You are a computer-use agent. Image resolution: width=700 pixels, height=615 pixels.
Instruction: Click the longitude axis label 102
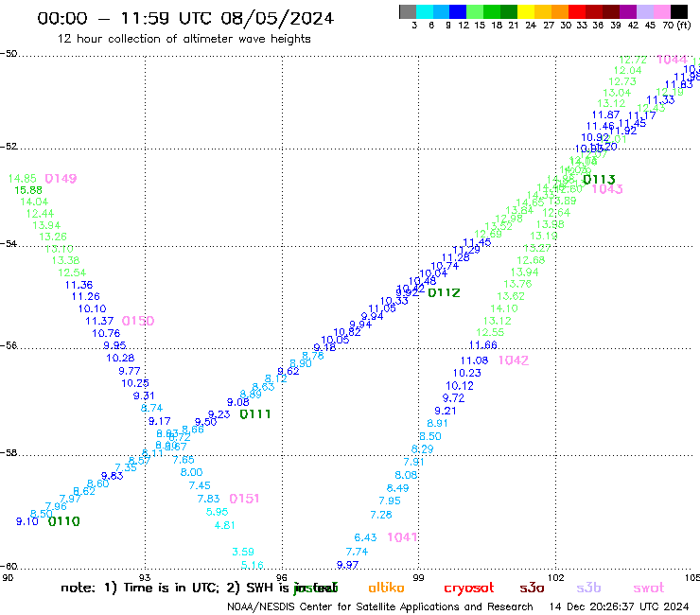point(556,577)
